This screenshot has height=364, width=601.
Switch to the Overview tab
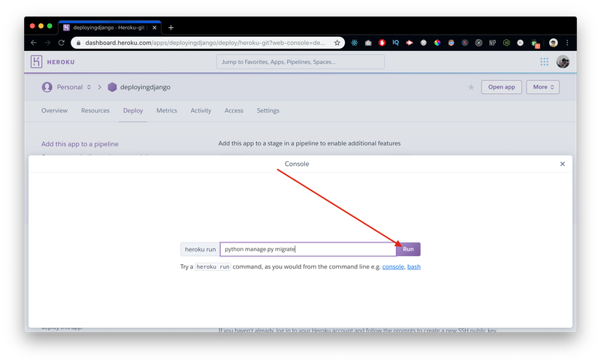[x=54, y=110]
